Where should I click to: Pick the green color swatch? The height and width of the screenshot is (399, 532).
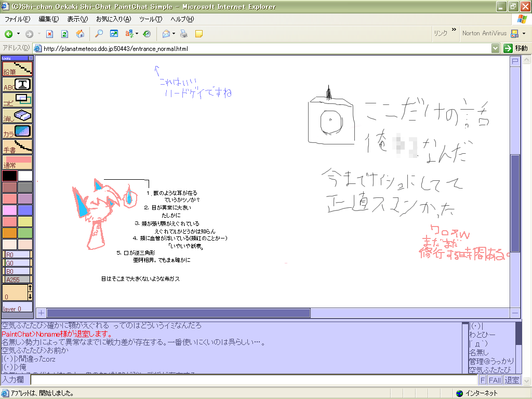[x=25, y=233]
